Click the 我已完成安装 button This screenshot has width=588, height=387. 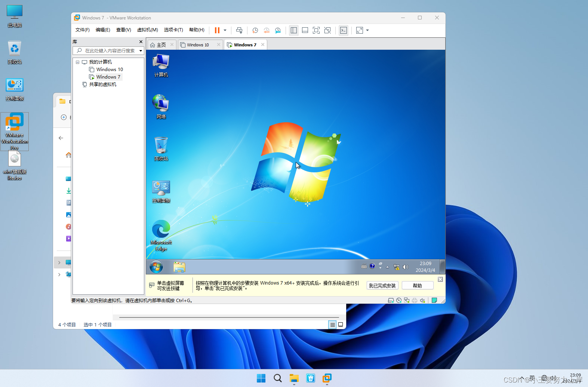pyautogui.click(x=382, y=286)
